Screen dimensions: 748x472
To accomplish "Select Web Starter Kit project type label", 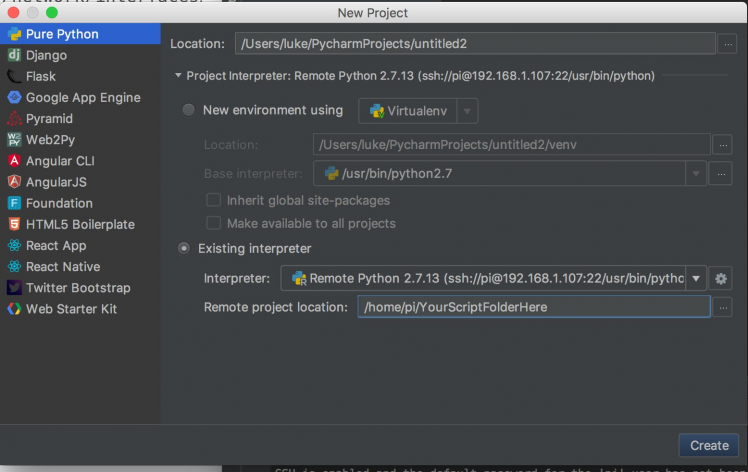I will (x=71, y=309).
